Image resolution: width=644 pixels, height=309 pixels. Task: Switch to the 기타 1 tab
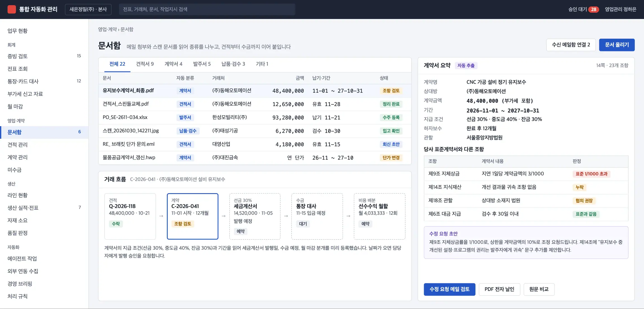[x=262, y=64]
